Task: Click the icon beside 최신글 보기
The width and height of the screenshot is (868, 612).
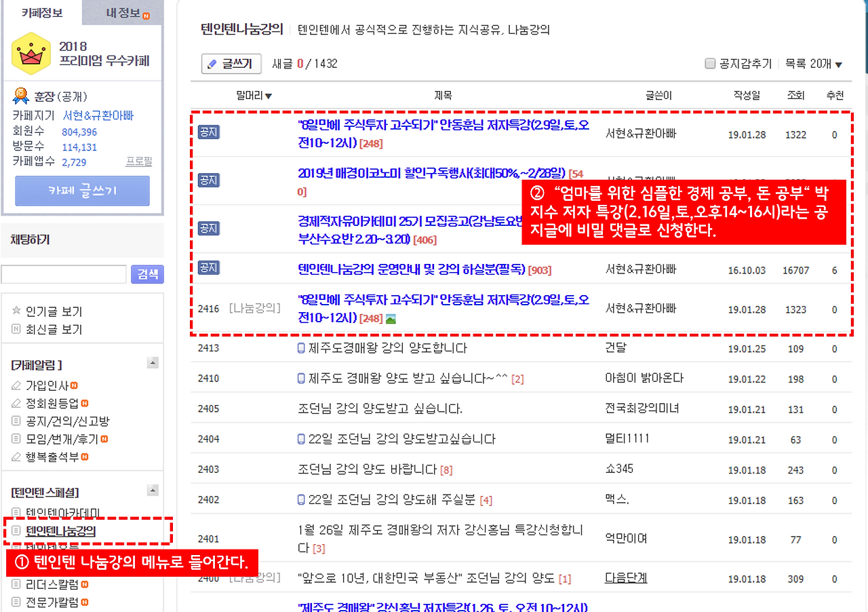Action: [16, 329]
